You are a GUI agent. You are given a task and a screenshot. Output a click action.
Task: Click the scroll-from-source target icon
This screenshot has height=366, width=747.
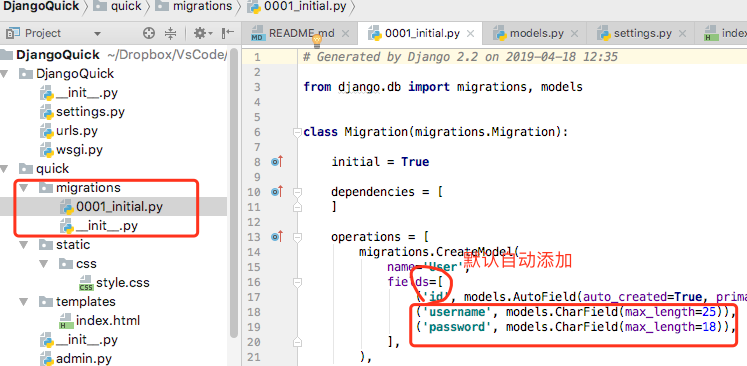(149, 33)
